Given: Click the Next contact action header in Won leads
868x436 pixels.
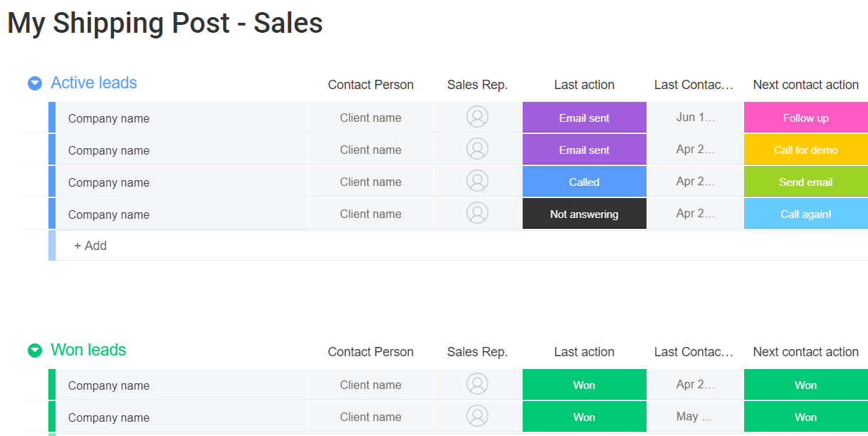Looking at the screenshot, I should 806,352.
